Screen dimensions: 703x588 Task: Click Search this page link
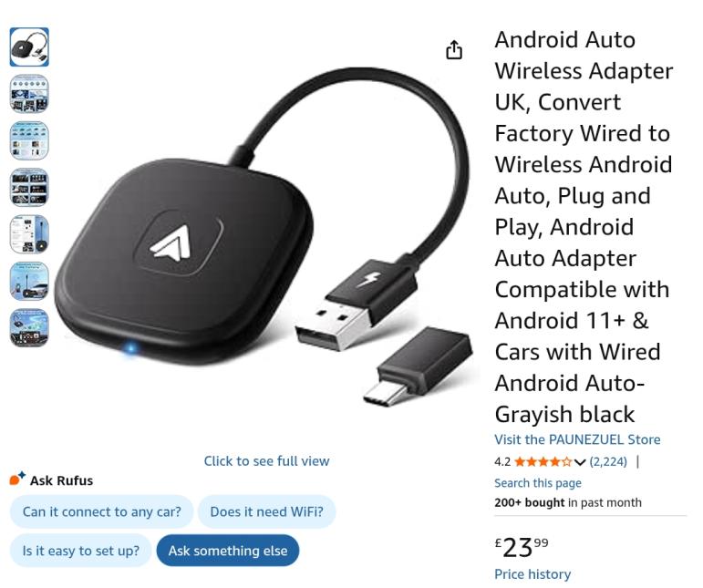click(x=538, y=483)
